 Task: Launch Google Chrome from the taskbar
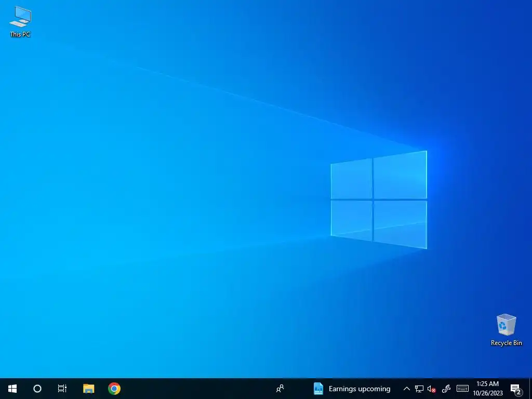click(114, 389)
